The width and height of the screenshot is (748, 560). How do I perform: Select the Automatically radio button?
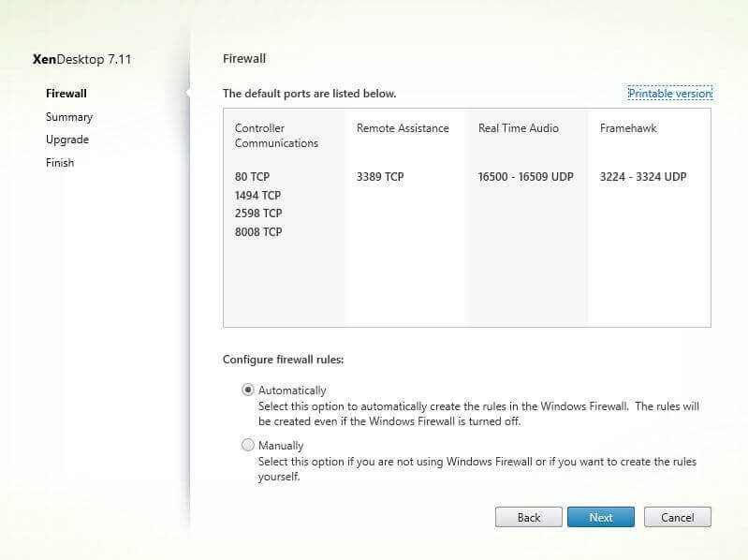point(247,391)
